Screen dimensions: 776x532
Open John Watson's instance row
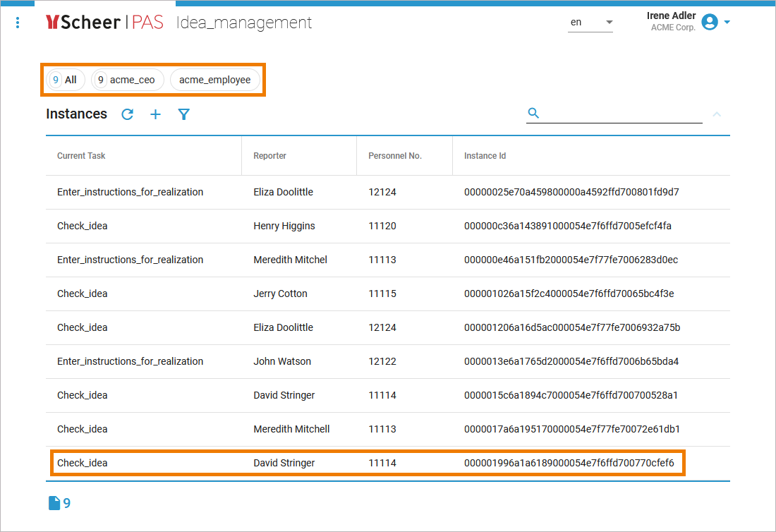pos(282,361)
